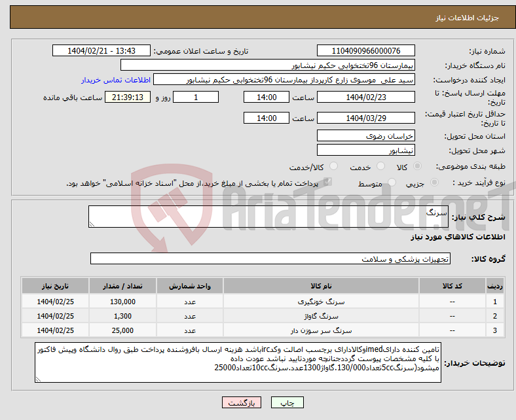Click the general description textarea سرنگ
This screenshot has width=516, height=420.
[268, 217]
